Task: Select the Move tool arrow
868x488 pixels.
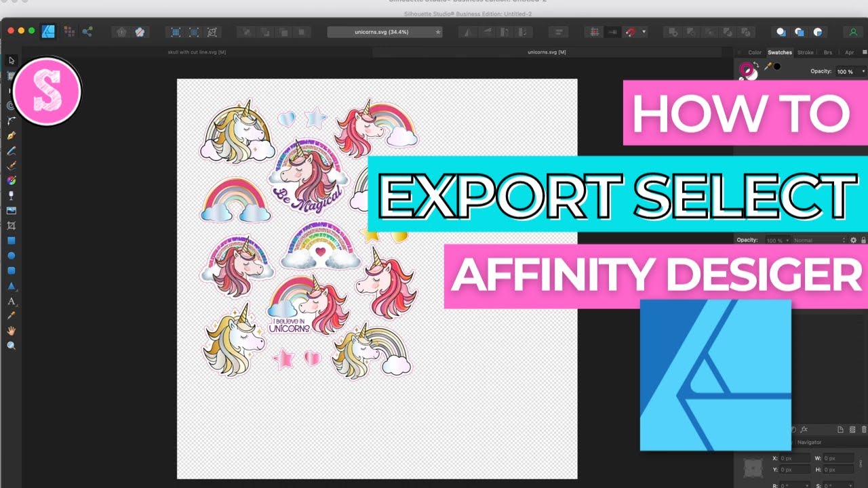Action: [x=12, y=60]
